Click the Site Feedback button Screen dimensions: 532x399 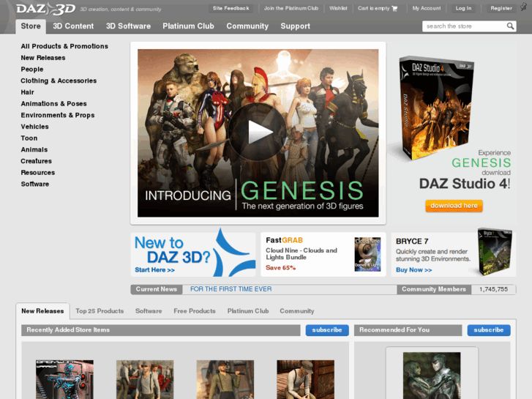pos(231,8)
